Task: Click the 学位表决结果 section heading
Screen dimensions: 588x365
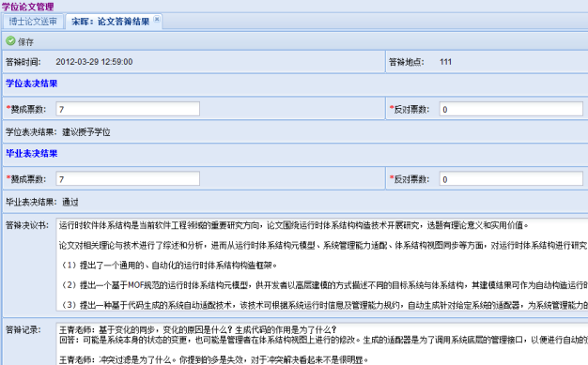Action: (32, 84)
